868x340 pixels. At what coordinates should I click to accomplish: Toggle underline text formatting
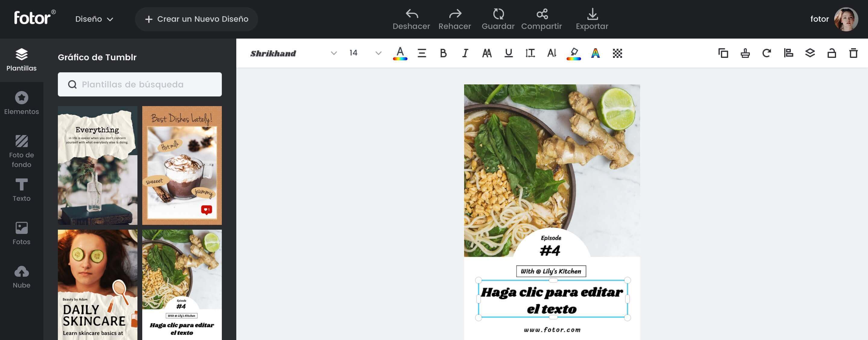coord(508,53)
